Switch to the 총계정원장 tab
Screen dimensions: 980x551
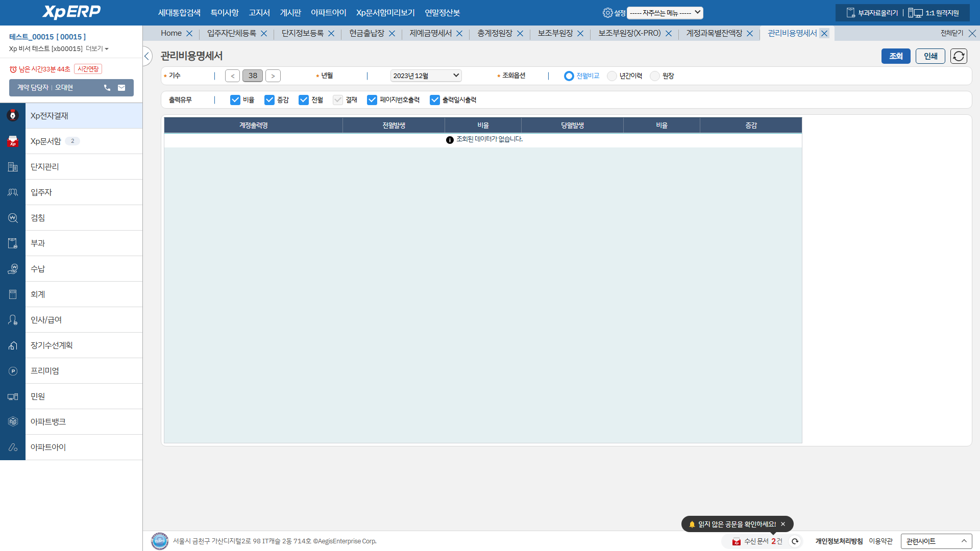(x=494, y=33)
